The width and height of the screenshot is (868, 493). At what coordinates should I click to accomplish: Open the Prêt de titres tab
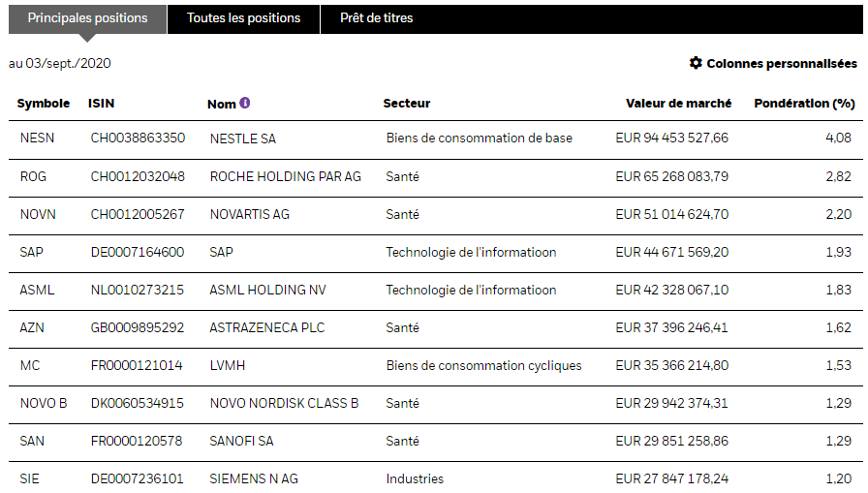click(x=377, y=18)
